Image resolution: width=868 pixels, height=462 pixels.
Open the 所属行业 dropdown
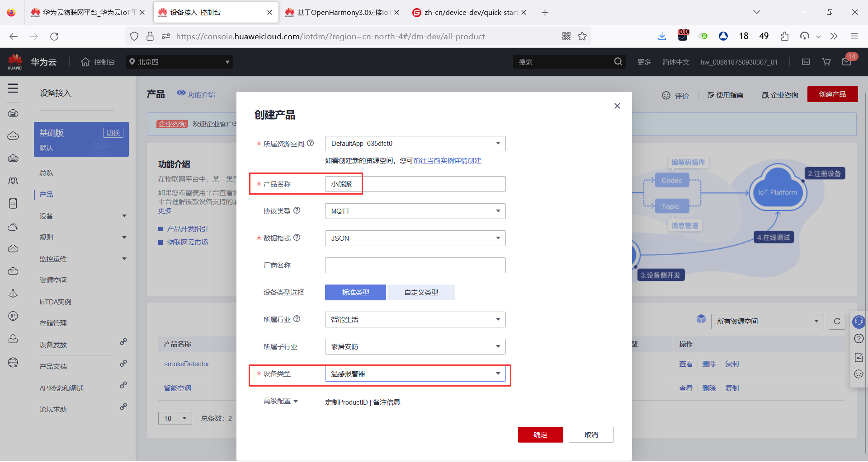[415, 319]
